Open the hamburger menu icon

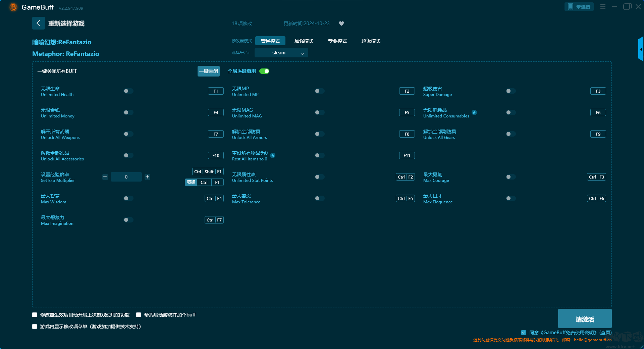coord(603,7)
